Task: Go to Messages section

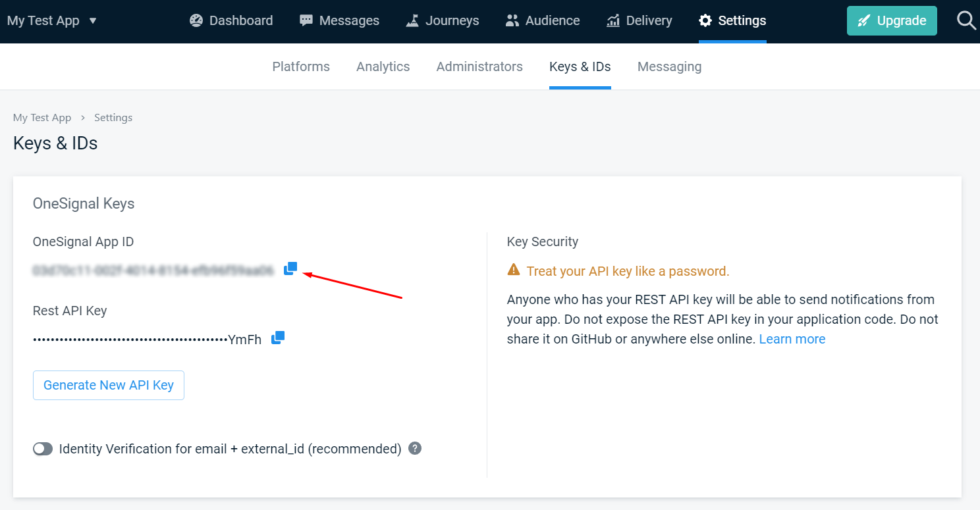Action: point(339,20)
